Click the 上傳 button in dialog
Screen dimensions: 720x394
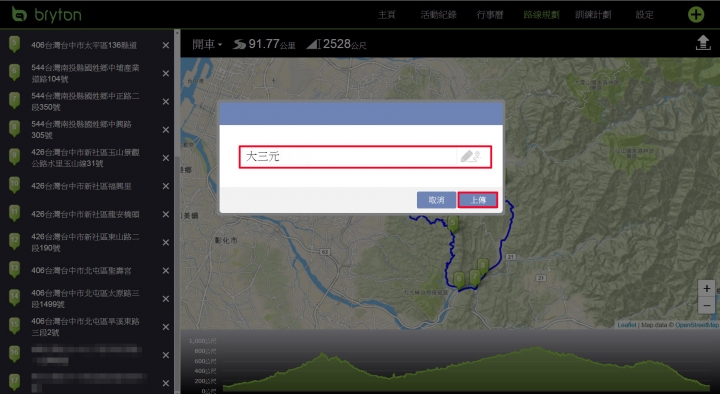(x=478, y=200)
